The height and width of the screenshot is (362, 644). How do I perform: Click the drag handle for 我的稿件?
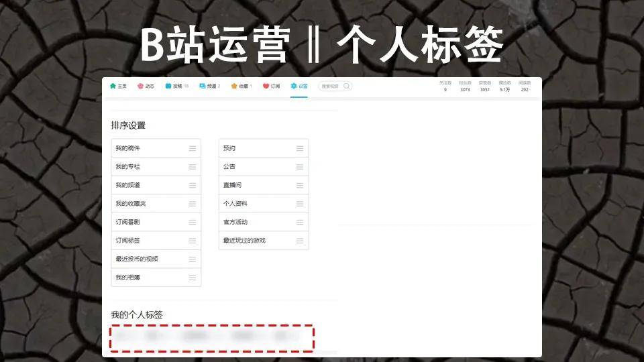pos(193,149)
